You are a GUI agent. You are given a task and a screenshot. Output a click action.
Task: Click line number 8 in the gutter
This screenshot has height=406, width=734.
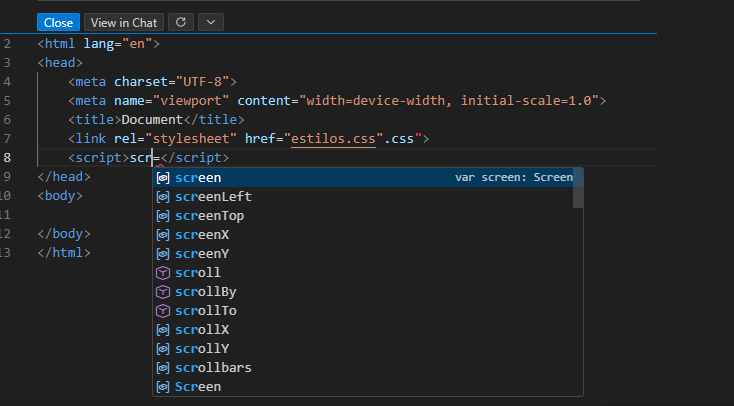pos(8,158)
